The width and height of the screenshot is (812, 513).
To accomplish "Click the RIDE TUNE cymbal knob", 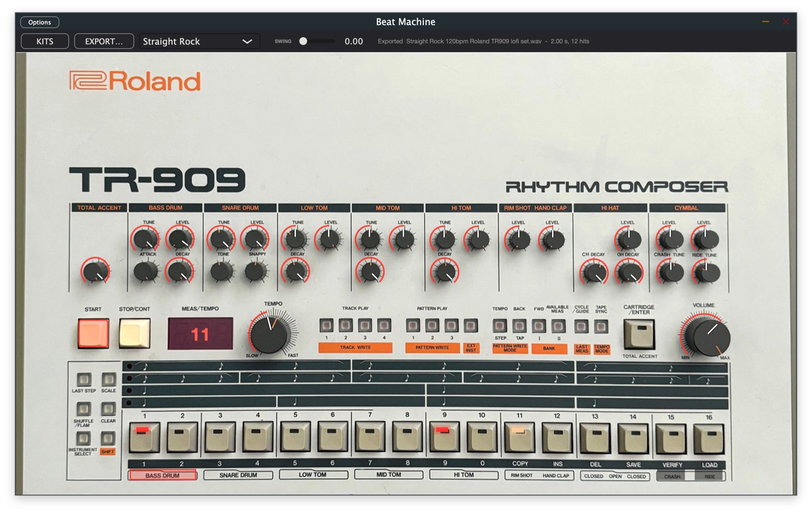I will pyautogui.click(x=706, y=272).
